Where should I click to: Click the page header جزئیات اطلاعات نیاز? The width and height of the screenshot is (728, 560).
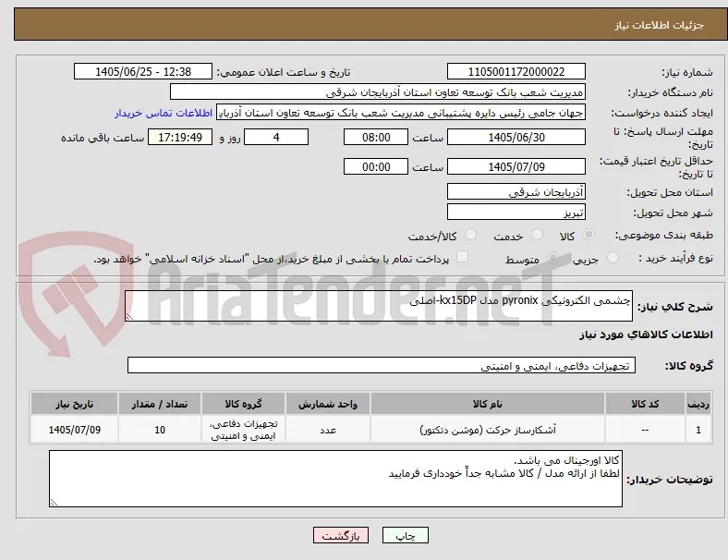tap(660, 25)
